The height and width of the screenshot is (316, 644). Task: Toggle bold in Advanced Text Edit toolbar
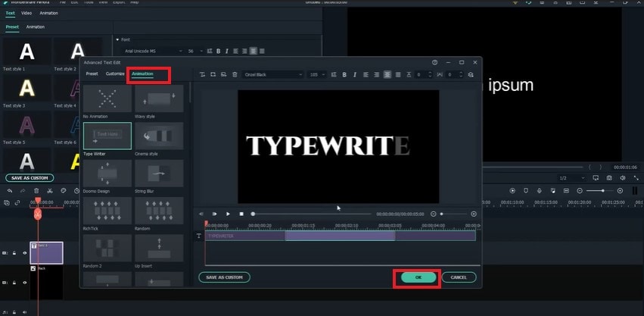(344, 74)
